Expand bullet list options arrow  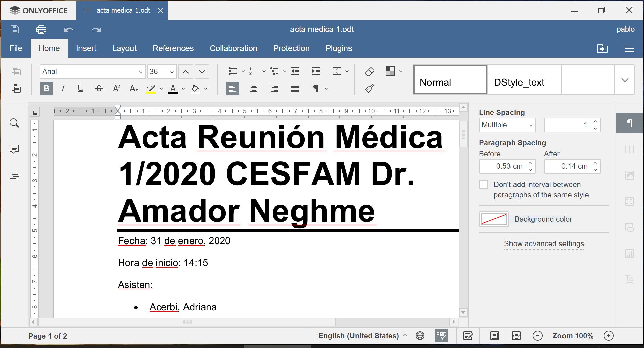click(x=243, y=71)
